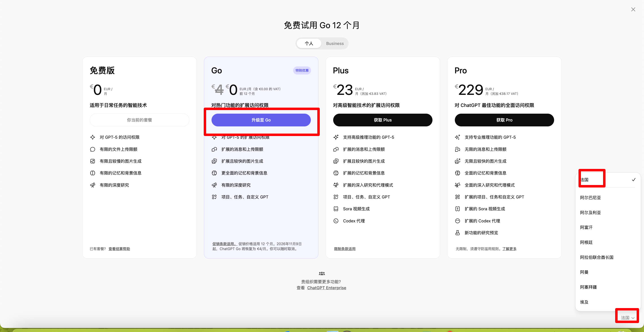The width and height of the screenshot is (644, 332).
Task: Open the 查看结算帮助 link
Action: tap(119, 249)
